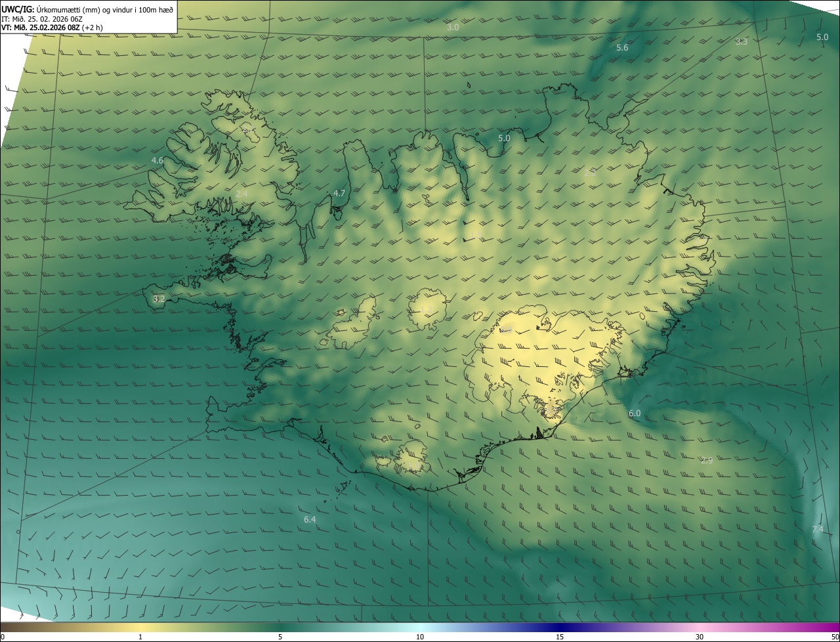Click the 3.0 precipitation value label
The image size is (840, 642).
(x=453, y=28)
